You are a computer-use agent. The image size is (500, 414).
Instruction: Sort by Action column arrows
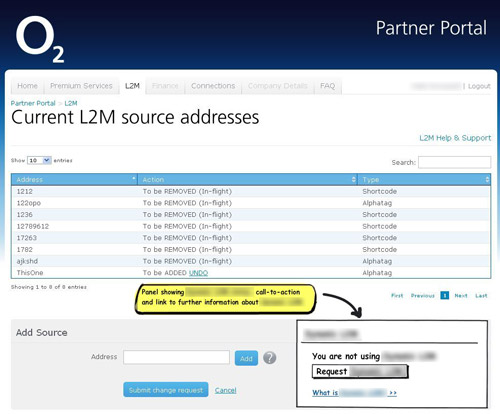[x=353, y=179]
